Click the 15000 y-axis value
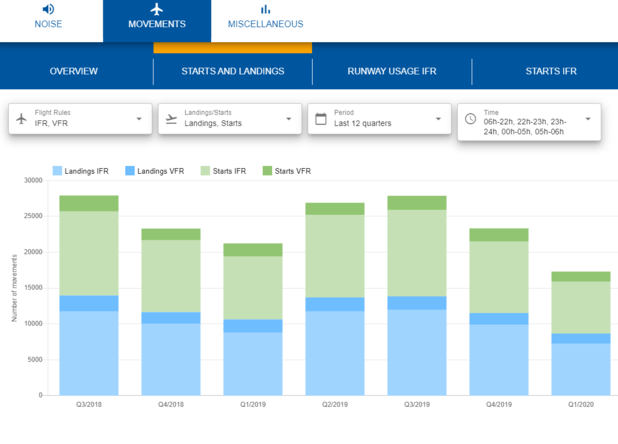Screen dimensions: 618x444 point(33,288)
